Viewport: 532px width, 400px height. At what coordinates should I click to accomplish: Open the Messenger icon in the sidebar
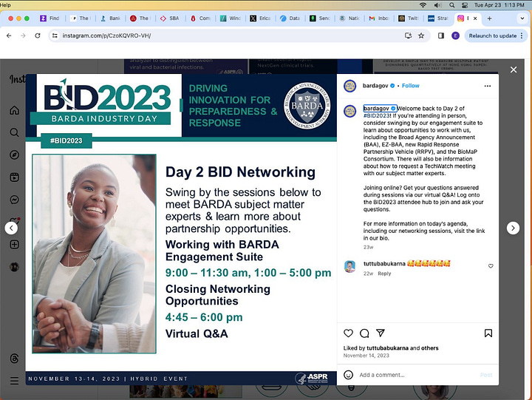14,200
